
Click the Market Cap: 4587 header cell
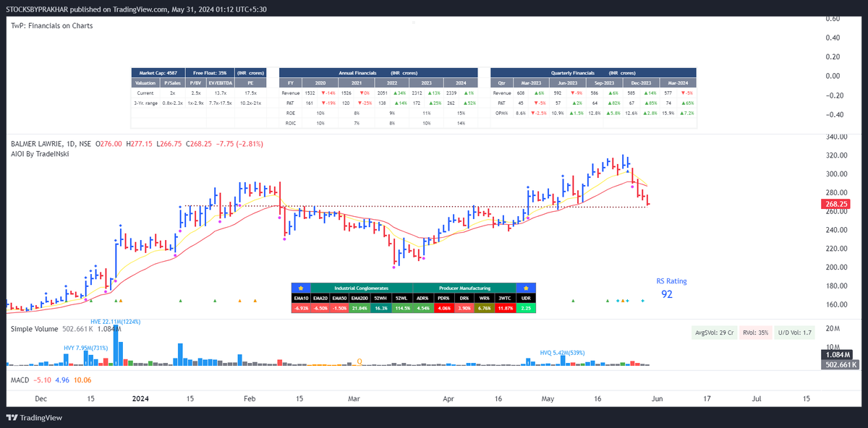[158, 73]
